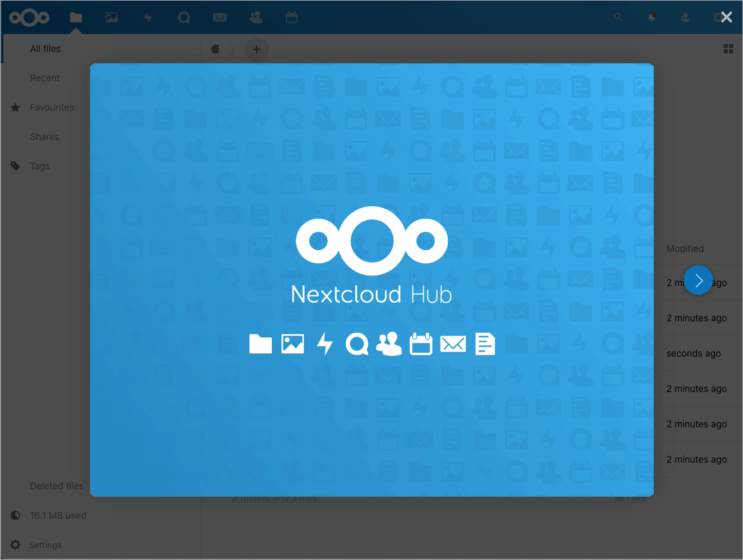Click the white photo icon in dialog
Viewport: 743px width, 560px height.
(293, 344)
